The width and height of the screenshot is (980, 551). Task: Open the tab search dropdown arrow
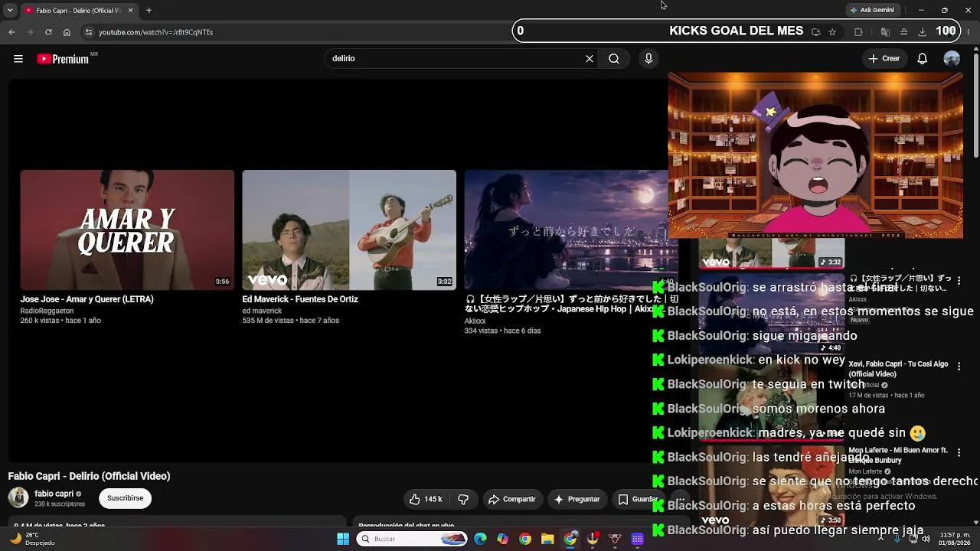coord(10,10)
